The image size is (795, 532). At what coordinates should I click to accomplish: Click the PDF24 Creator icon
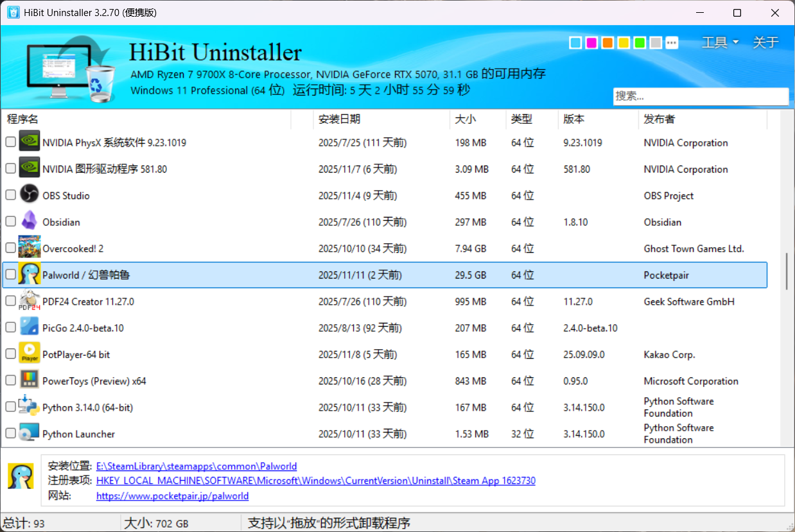pyautogui.click(x=30, y=300)
